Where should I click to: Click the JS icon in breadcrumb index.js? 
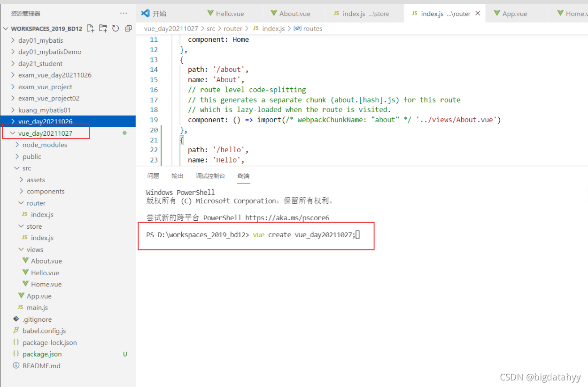(256, 29)
